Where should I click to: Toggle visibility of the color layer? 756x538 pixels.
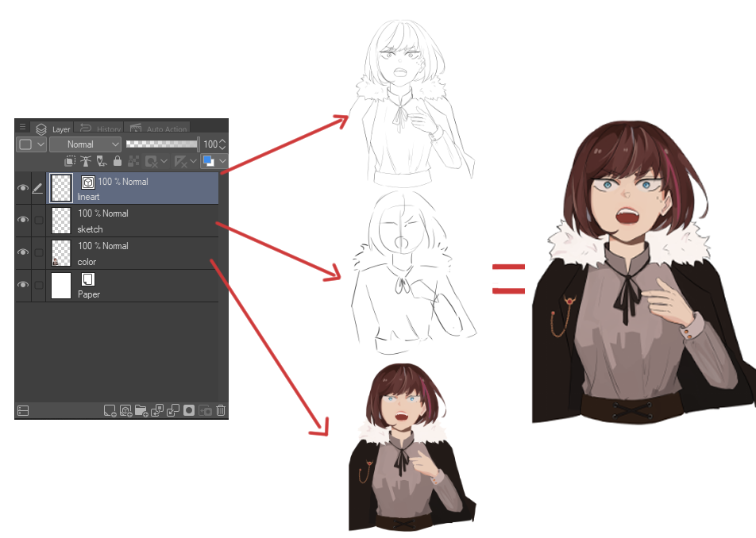23,253
